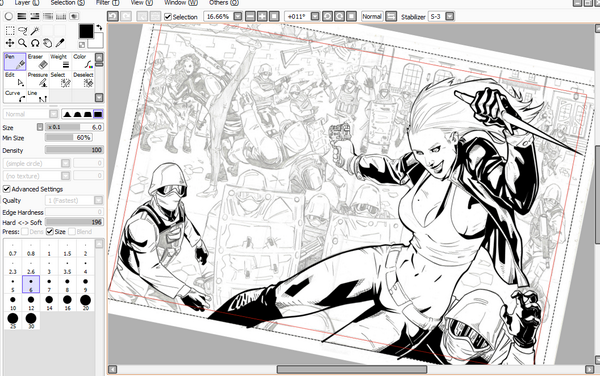Pick brush size 10 preset
The height and width of the screenshot is (376, 600).
point(13,303)
